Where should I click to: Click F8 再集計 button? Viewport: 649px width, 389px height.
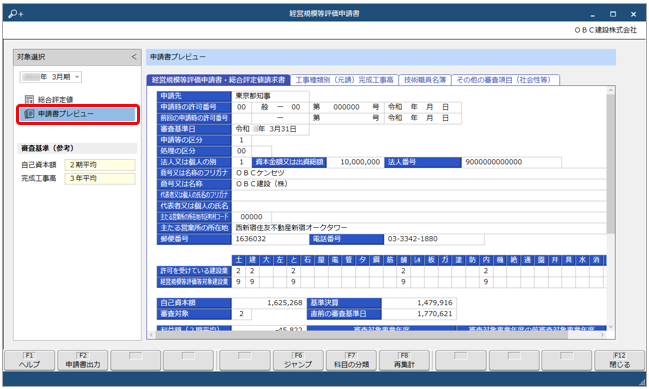coord(404,360)
